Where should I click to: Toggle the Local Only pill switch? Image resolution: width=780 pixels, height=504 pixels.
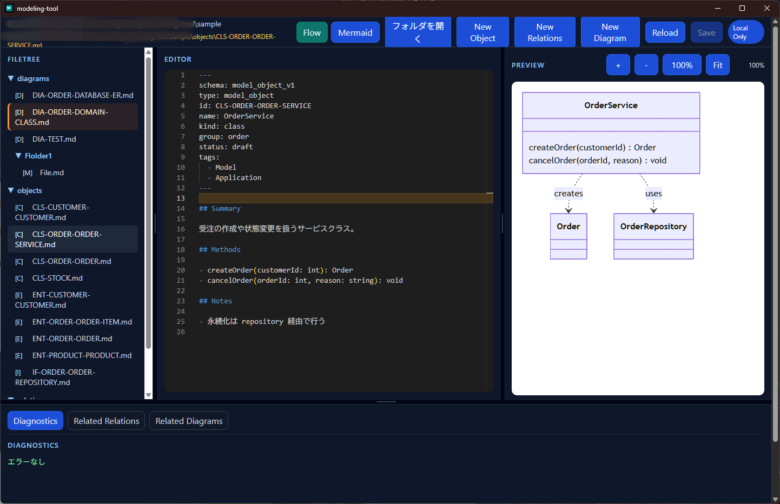coord(745,33)
